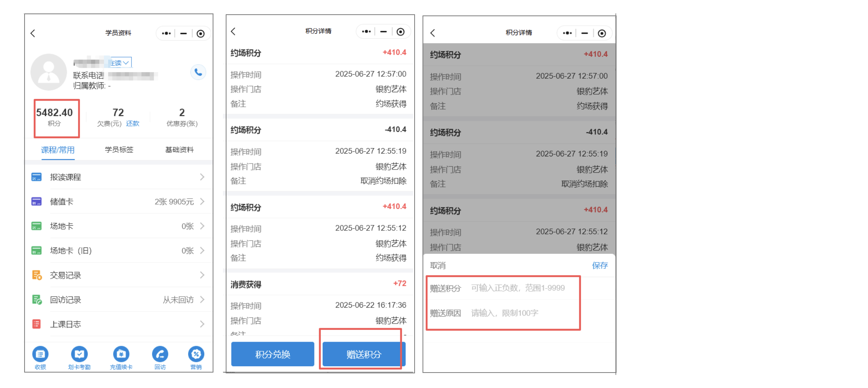Click the 还款 link beside 欠费
The height and width of the screenshot is (388, 868).
point(133,123)
